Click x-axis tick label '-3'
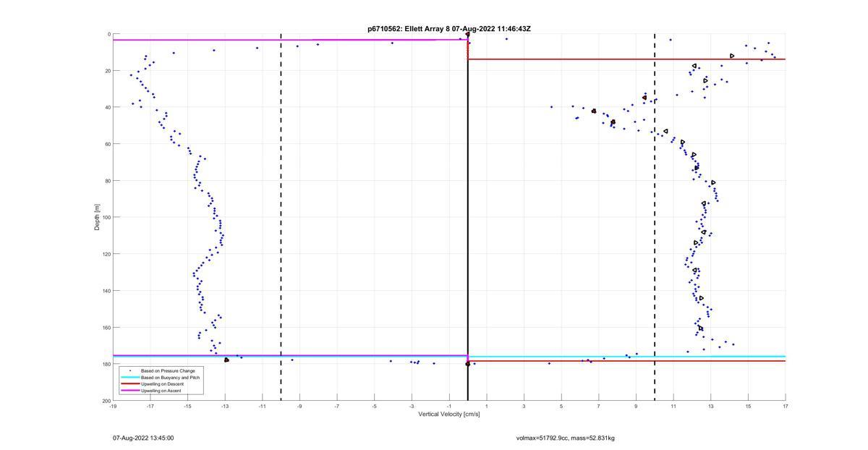Viewport: 868px width, 450px height. click(x=412, y=406)
